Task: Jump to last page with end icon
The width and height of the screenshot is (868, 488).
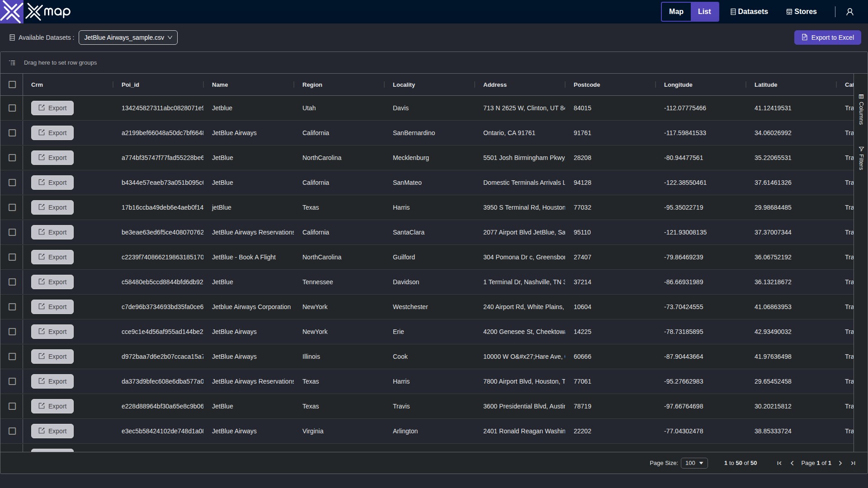Action: (853, 463)
